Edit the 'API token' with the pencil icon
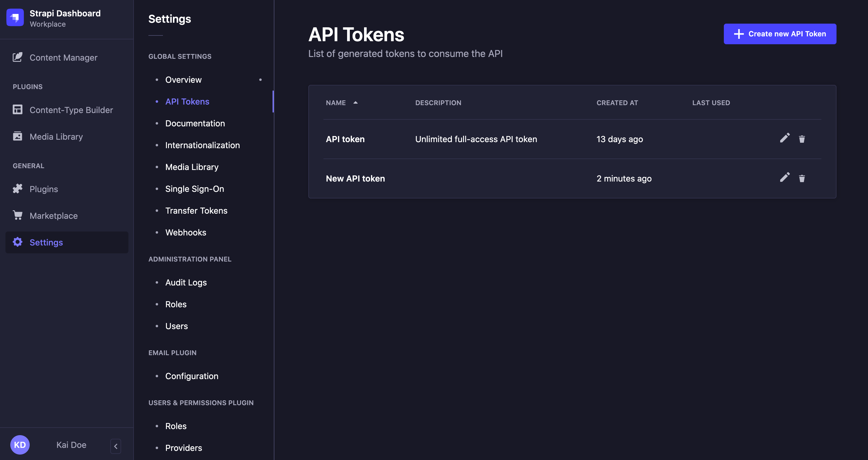The image size is (868, 460). pyautogui.click(x=785, y=138)
